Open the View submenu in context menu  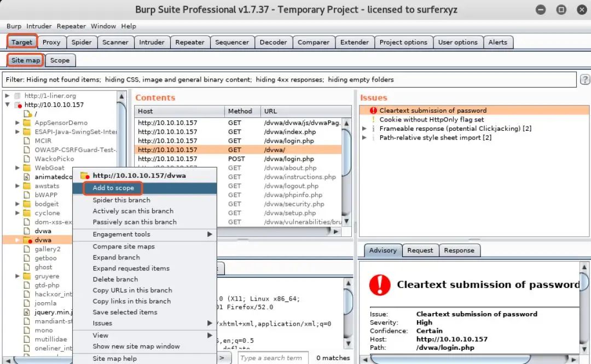click(x=144, y=336)
